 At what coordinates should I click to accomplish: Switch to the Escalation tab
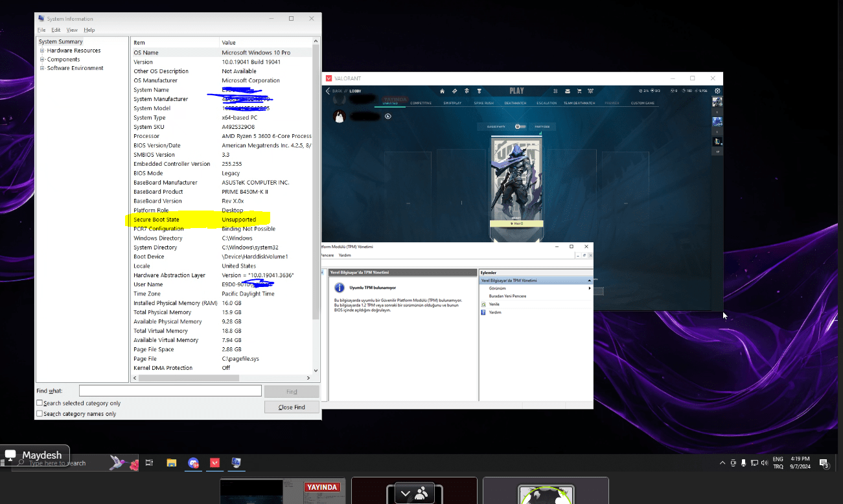(x=546, y=103)
